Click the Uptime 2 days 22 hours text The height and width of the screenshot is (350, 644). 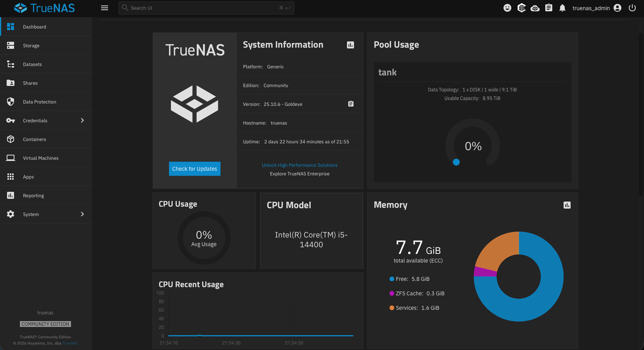(296, 142)
